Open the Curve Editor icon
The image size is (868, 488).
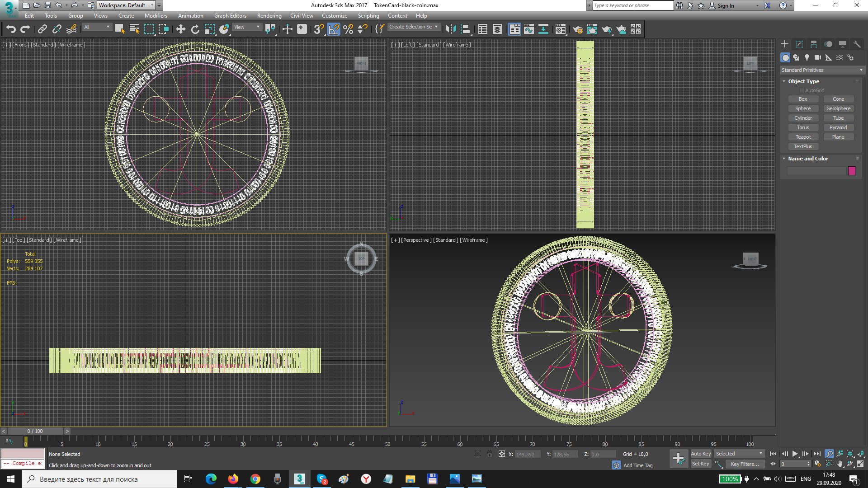pyautogui.click(x=528, y=29)
